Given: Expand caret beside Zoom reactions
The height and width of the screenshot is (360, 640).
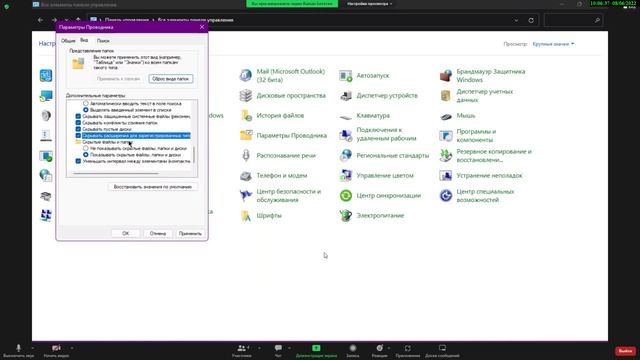Looking at the screenshot, I should [389, 348].
